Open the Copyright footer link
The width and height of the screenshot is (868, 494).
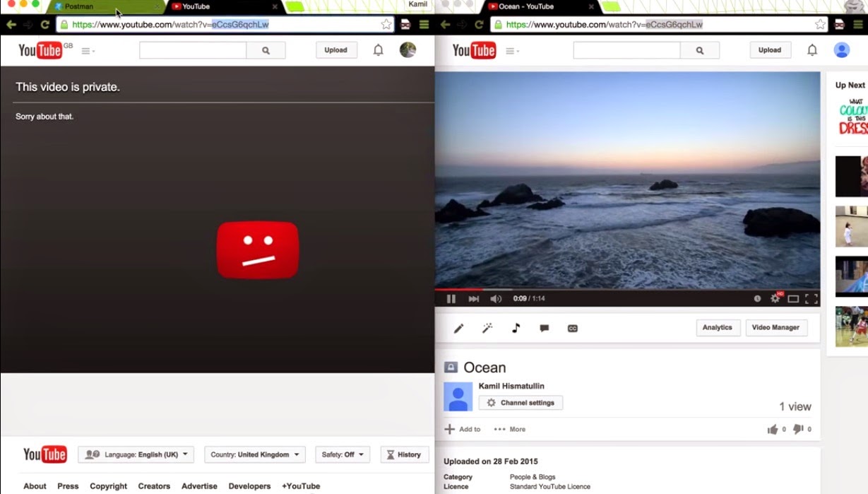pyautogui.click(x=108, y=486)
